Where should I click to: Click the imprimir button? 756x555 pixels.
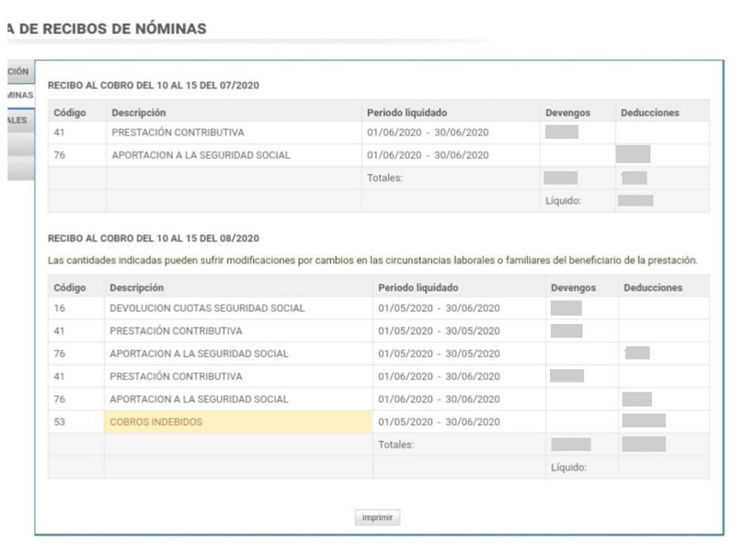click(377, 517)
